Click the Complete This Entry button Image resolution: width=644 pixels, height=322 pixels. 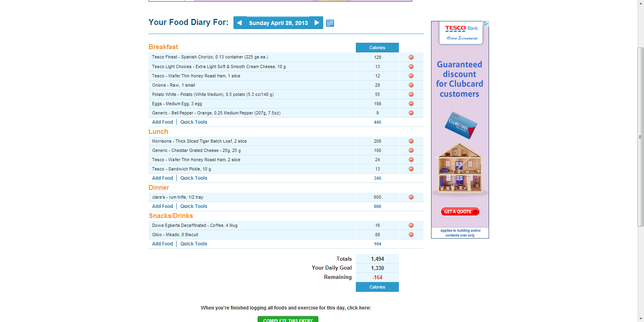288,319
